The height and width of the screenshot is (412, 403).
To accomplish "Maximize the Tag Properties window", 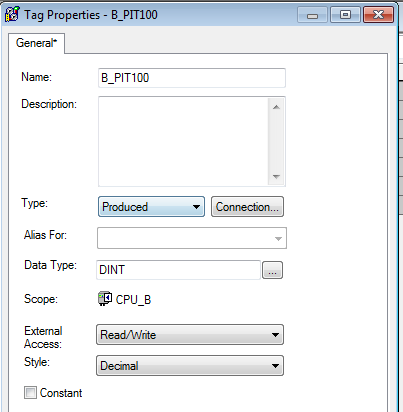I will (345, 15).
